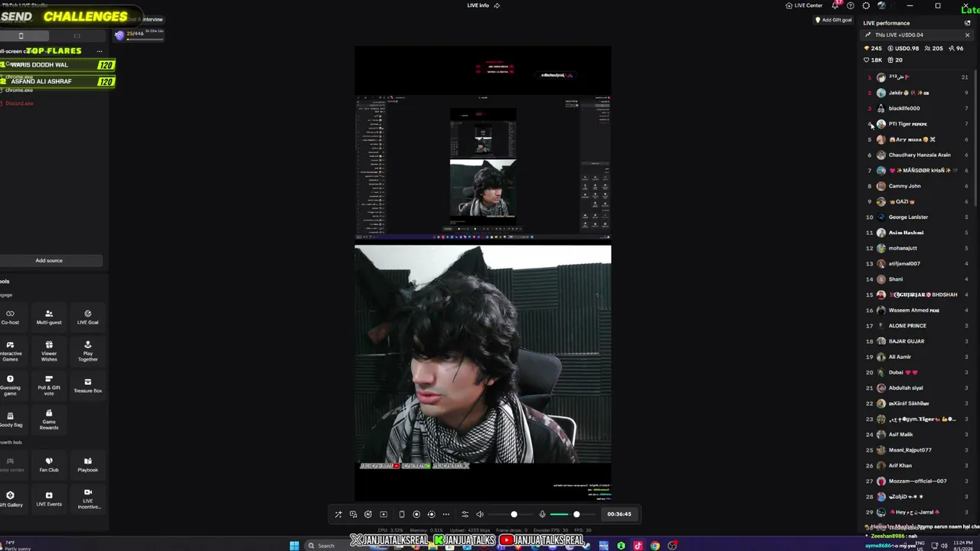Select viewer ALONE PRINCE in list
980x551 pixels.
[x=917, y=326]
